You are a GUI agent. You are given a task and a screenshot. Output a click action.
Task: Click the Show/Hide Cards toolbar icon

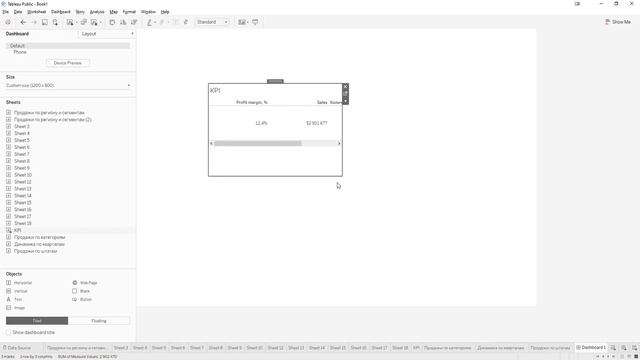pos(242,22)
